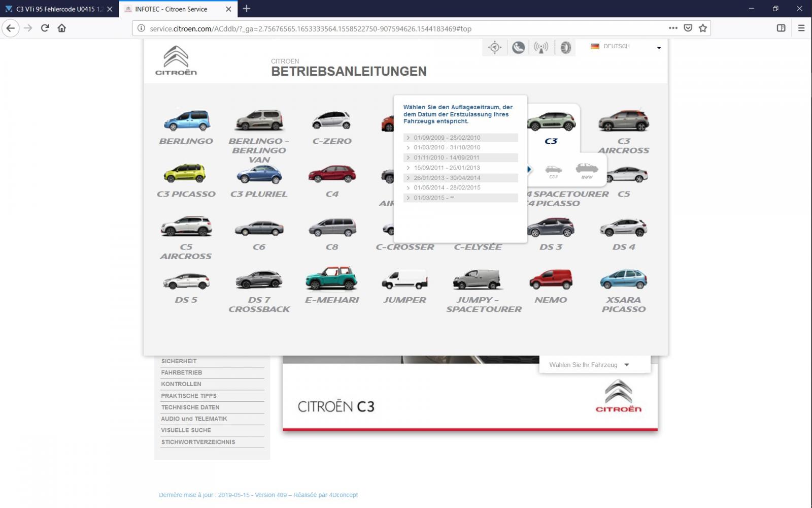Select date range 01/09/2009 - 28/02/2010
The height and width of the screenshot is (508, 812).
pos(461,138)
